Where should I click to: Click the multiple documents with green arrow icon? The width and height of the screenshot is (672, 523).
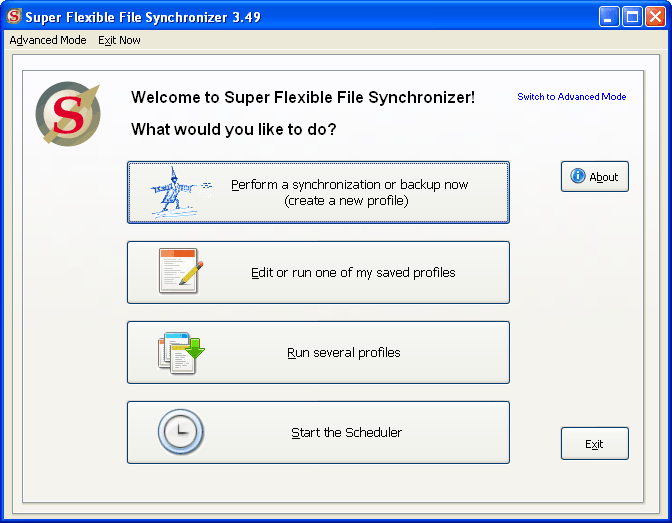(181, 352)
